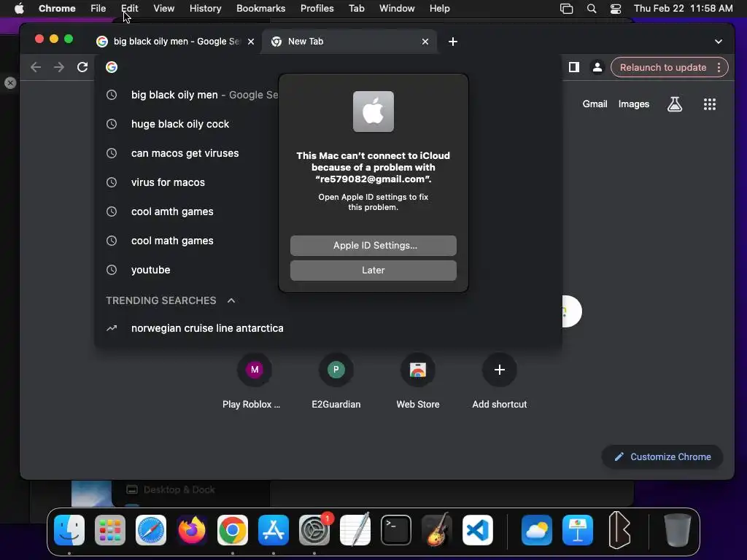Screen dimensions: 747x560
Task: Dismiss the iCloud dialog with Later
Action: click(373, 271)
